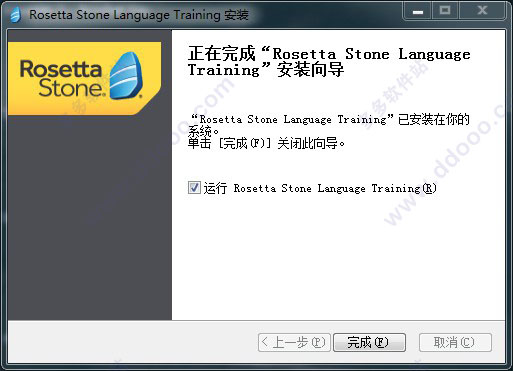Click the 单击[完成(F)]关闭此向导 instruction line

coord(266,144)
